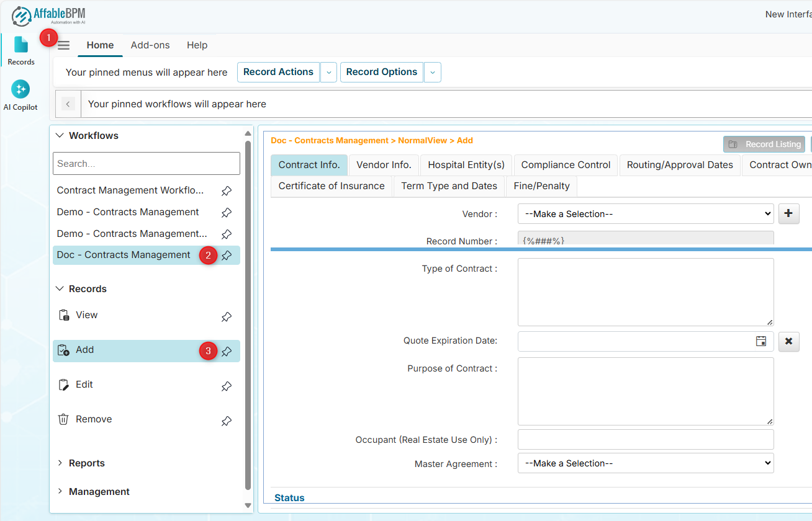Screen dimensions: 812x521
Task: Click the Record Options button
Action: point(381,72)
